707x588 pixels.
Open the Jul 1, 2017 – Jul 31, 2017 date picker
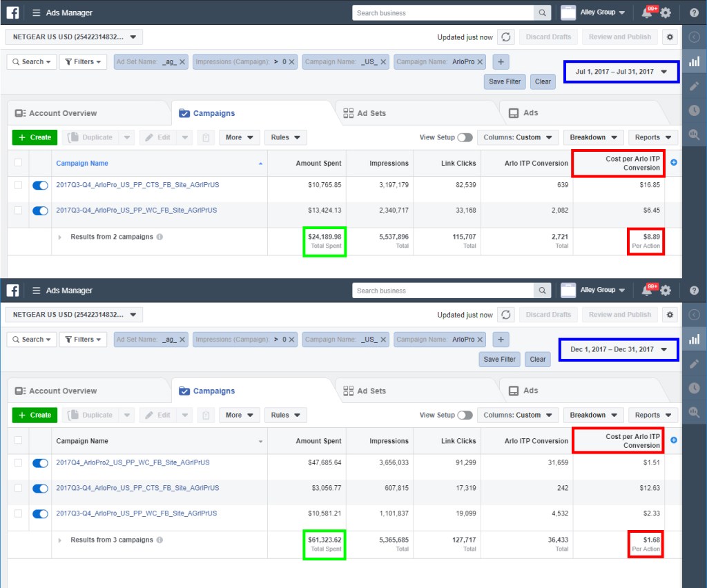(621, 72)
